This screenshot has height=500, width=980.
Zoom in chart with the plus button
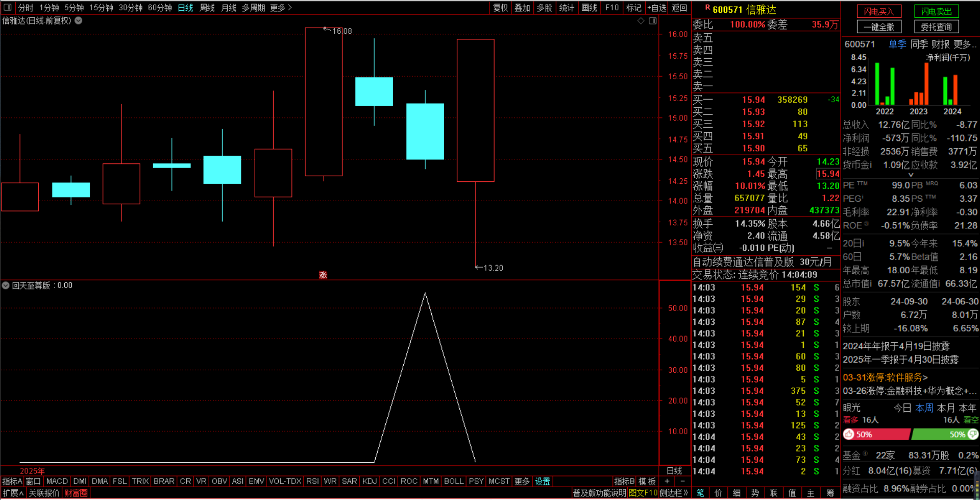tap(667, 481)
